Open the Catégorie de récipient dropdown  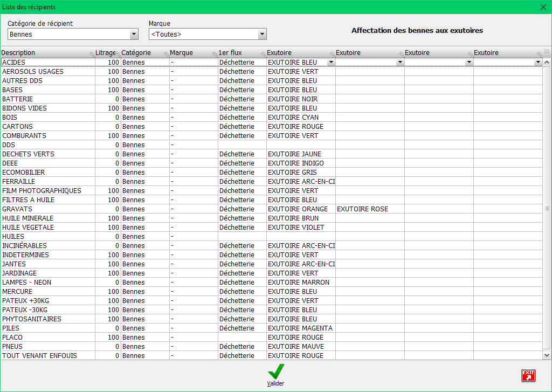[x=134, y=35]
